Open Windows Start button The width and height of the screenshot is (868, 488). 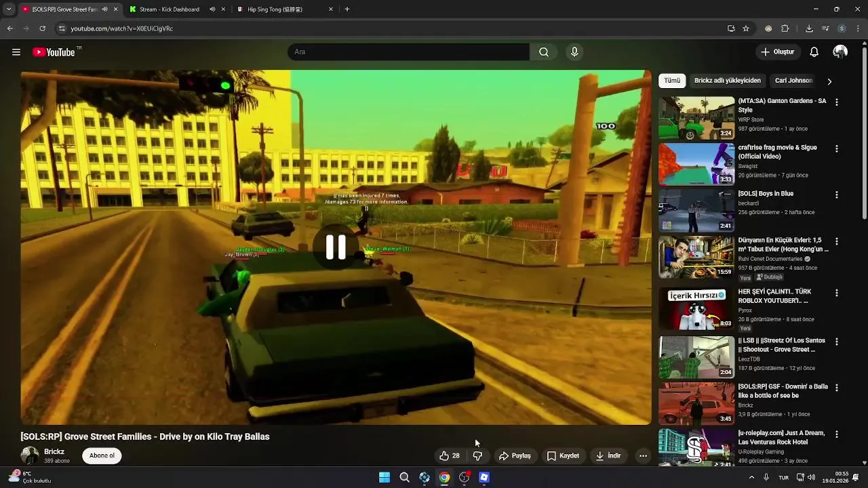click(384, 477)
